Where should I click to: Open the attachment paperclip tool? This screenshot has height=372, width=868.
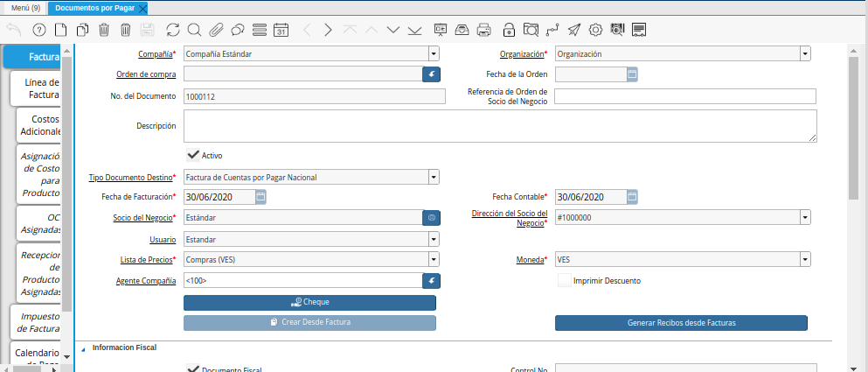coord(216,30)
